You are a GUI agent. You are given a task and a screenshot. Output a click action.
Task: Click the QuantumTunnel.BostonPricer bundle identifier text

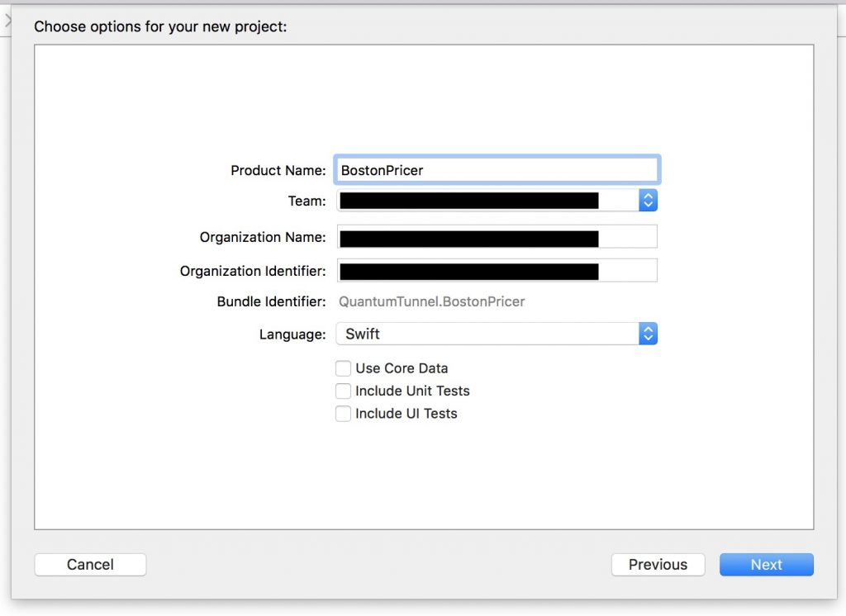click(x=431, y=301)
